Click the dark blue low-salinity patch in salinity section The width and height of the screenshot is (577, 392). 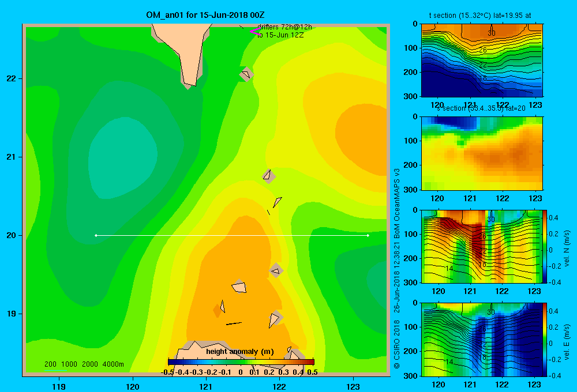click(455, 122)
